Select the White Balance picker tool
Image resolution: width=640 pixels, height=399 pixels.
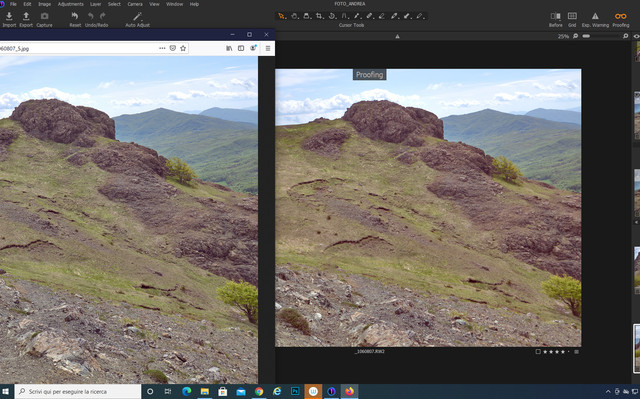pyautogui.click(x=394, y=16)
